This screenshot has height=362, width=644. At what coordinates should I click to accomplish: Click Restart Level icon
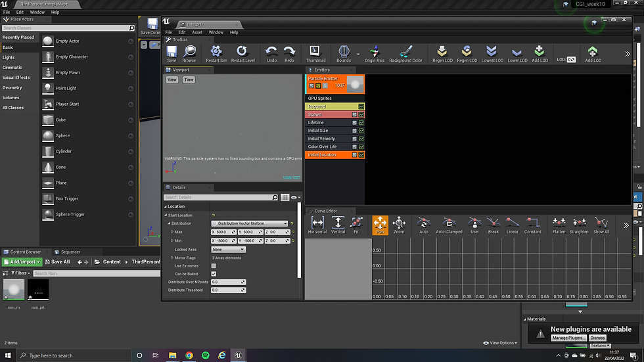pos(242,54)
